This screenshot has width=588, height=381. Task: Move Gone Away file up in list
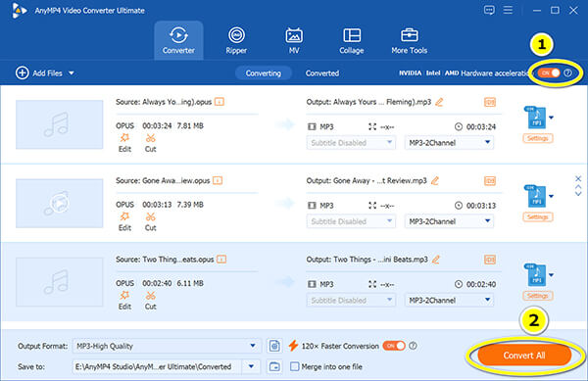578,186
